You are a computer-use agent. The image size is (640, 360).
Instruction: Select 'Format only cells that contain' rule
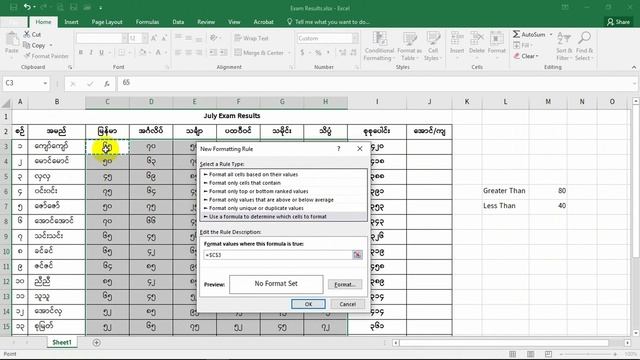tap(283, 183)
